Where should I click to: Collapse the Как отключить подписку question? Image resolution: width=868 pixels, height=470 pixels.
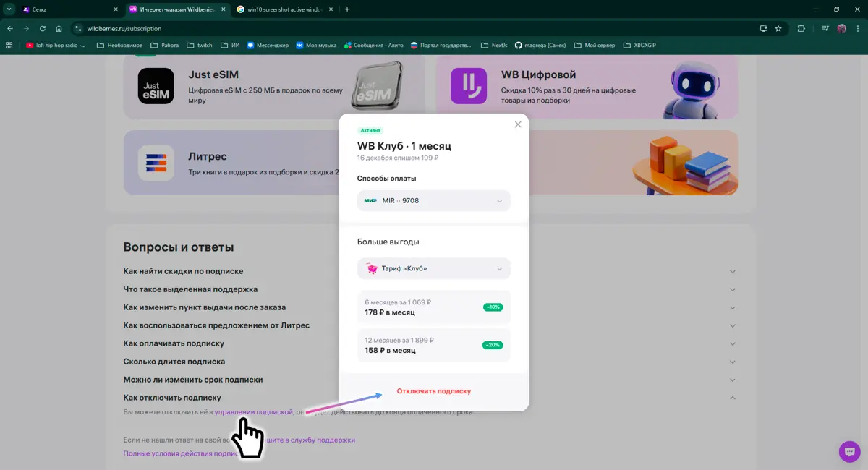tap(430, 398)
